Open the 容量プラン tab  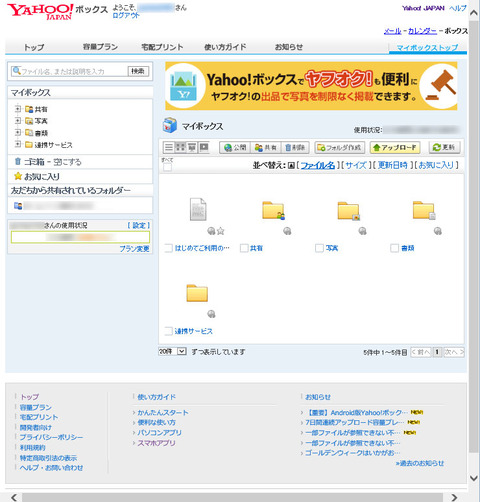click(x=100, y=47)
